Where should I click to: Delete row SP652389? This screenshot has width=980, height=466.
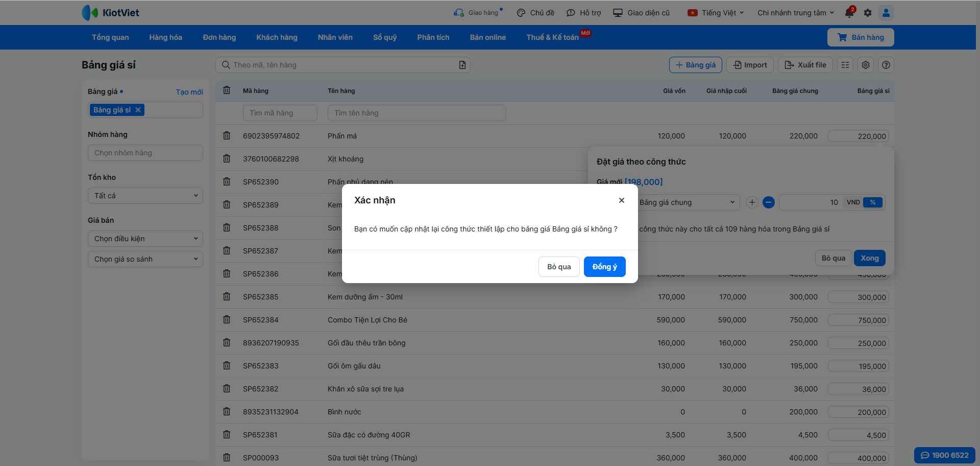(227, 204)
